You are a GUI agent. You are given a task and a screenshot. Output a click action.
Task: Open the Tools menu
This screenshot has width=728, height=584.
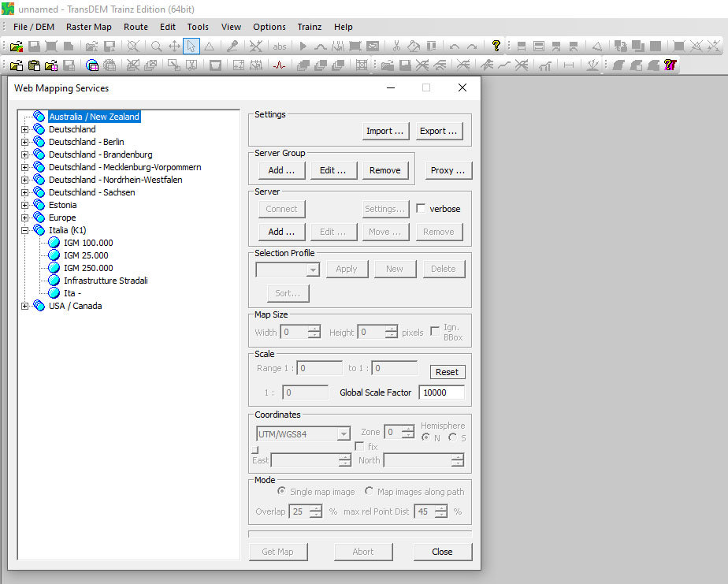[198, 27]
